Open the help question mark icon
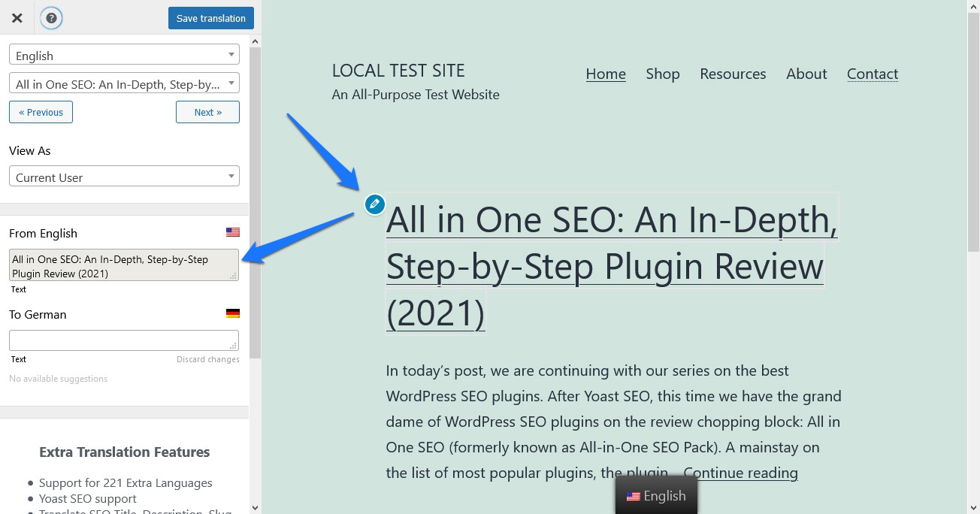The image size is (980, 514). 51,18
